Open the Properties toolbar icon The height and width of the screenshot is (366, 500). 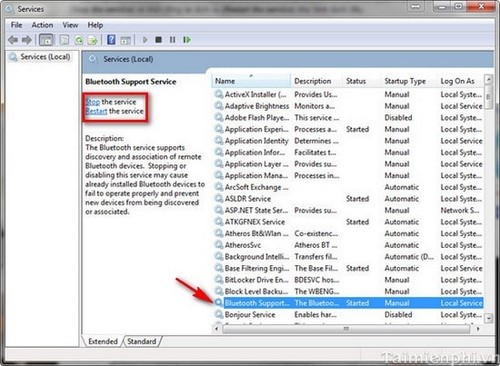click(64, 40)
